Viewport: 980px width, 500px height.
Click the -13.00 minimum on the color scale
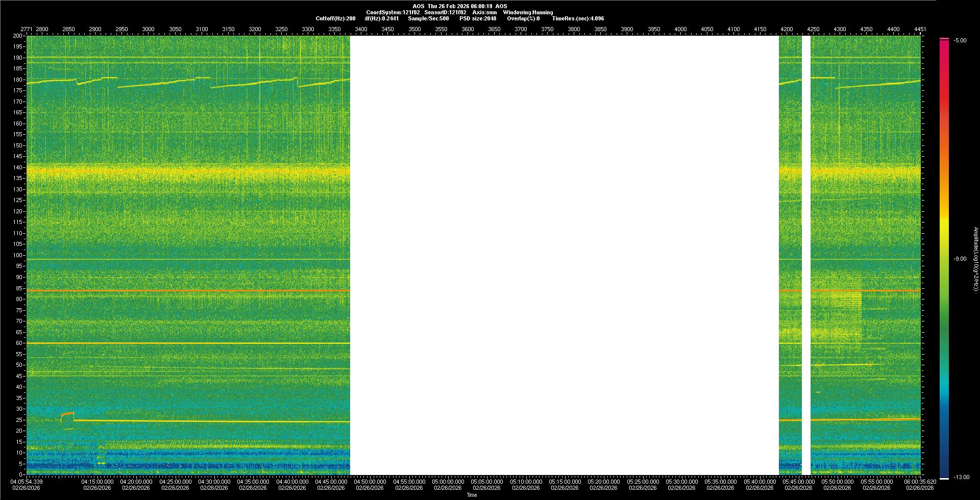[961, 478]
